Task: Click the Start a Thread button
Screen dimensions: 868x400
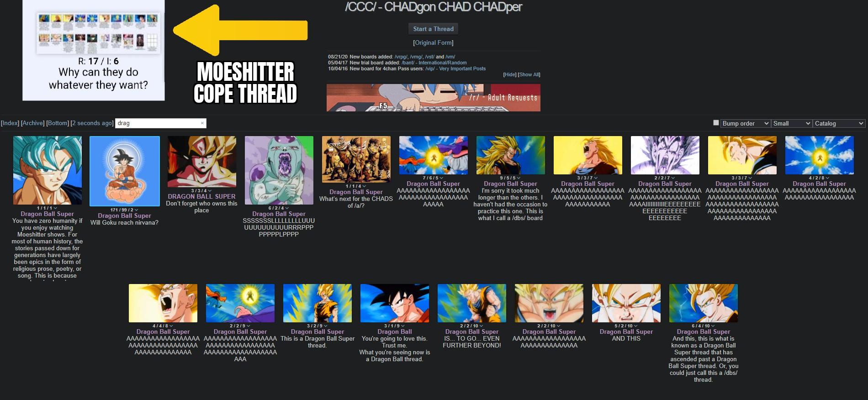Action: click(433, 29)
